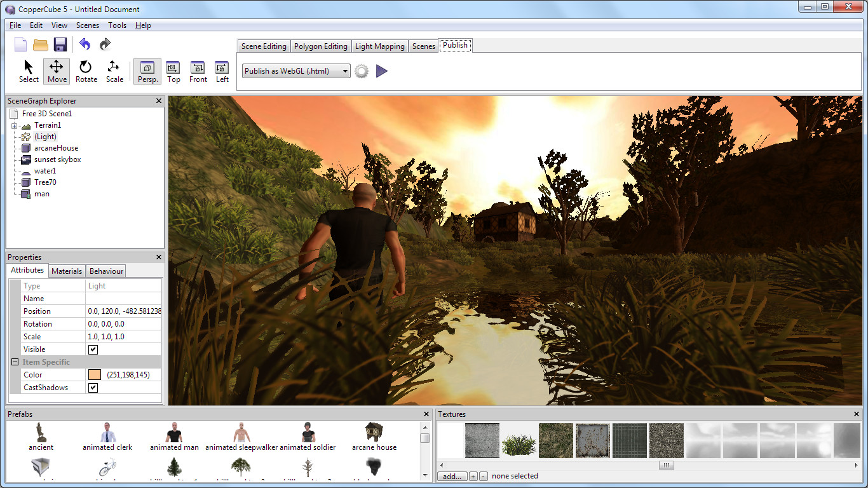The image size is (868, 488).
Task: Select the arcane house prefab
Action: [x=374, y=437]
